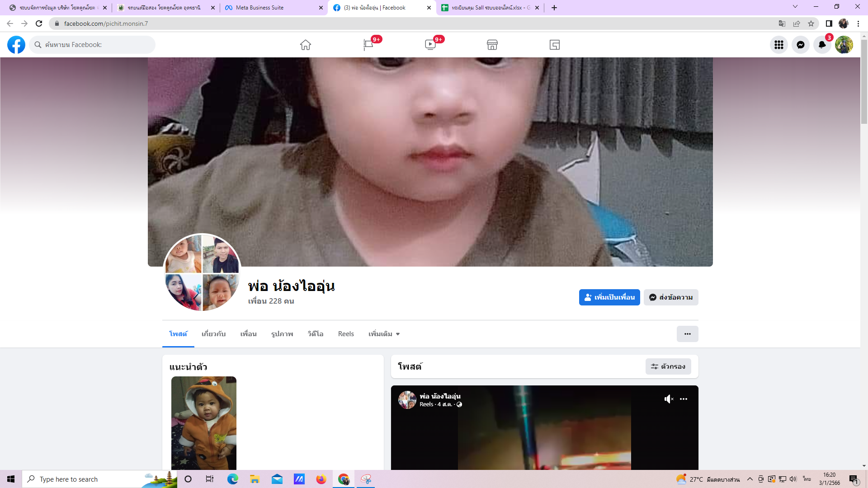Open the Facebook menu grid icon

tap(778, 45)
